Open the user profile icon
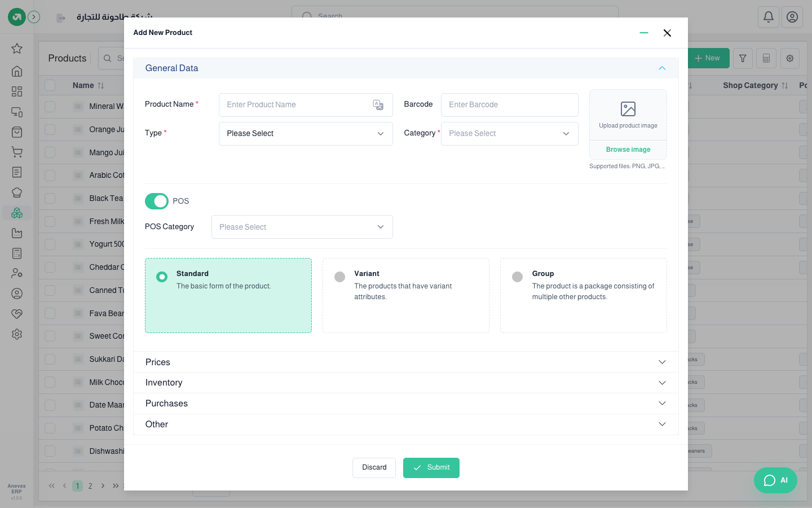 tap(792, 17)
